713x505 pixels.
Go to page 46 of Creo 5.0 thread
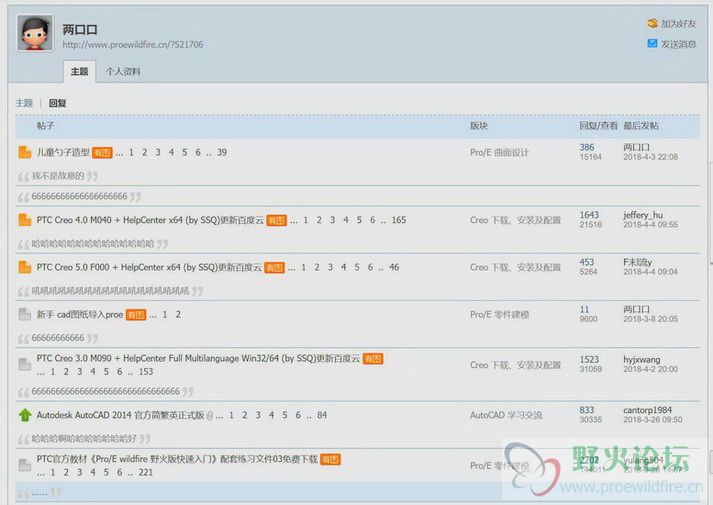click(x=394, y=267)
